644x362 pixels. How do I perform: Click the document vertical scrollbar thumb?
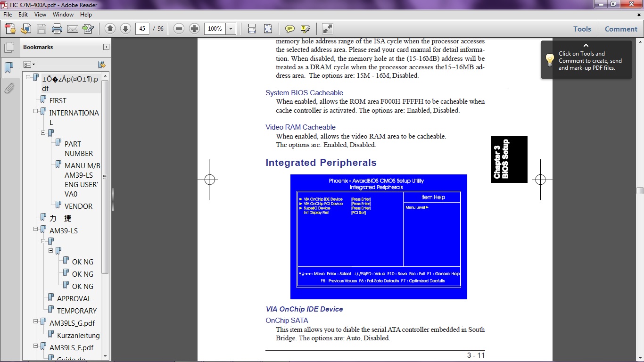(640, 190)
